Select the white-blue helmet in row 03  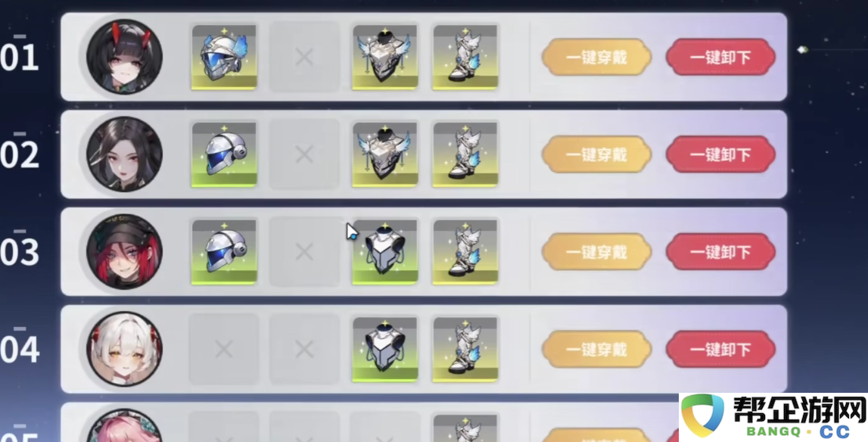(224, 252)
